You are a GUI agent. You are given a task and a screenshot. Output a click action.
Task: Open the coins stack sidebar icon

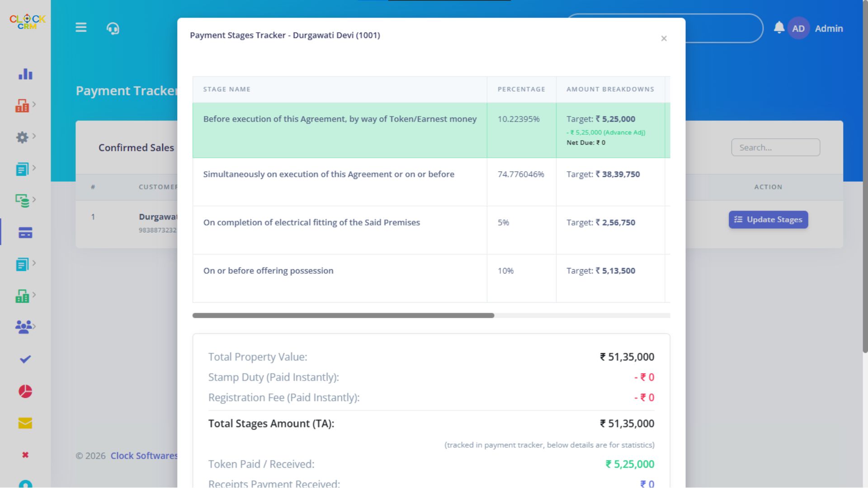click(x=22, y=201)
